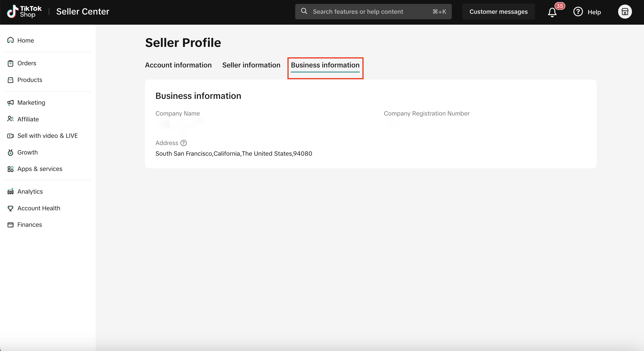Click the Finances card icon
This screenshot has height=351, width=644.
click(10, 225)
